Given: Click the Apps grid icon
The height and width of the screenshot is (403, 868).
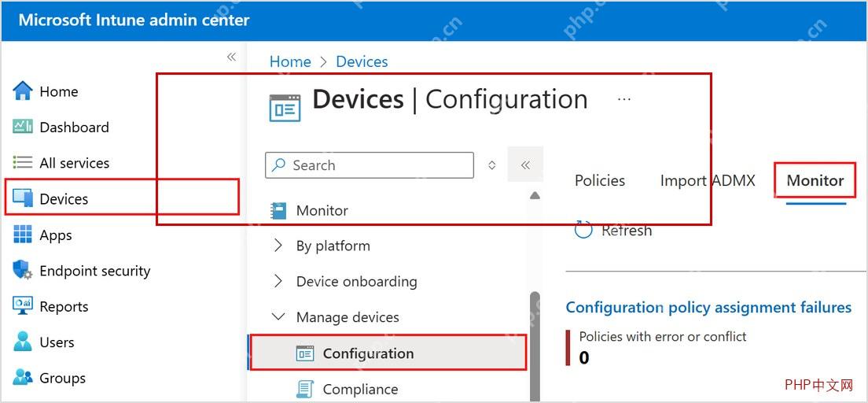Looking at the screenshot, I should coord(23,235).
